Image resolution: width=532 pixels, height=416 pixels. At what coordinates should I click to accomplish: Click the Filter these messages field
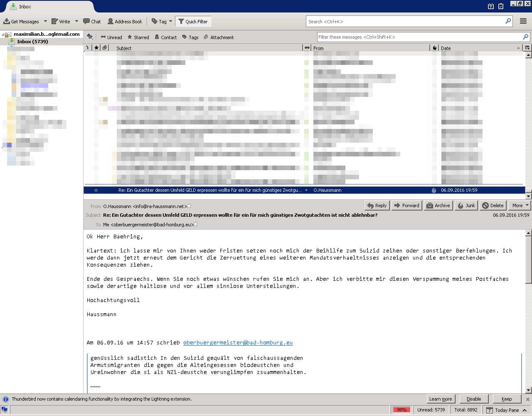(x=419, y=37)
